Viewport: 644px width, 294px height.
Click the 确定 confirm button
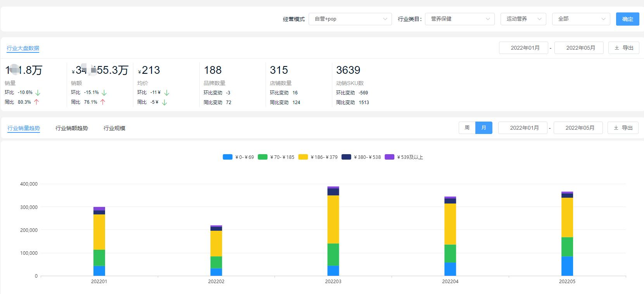pos(627,19)
